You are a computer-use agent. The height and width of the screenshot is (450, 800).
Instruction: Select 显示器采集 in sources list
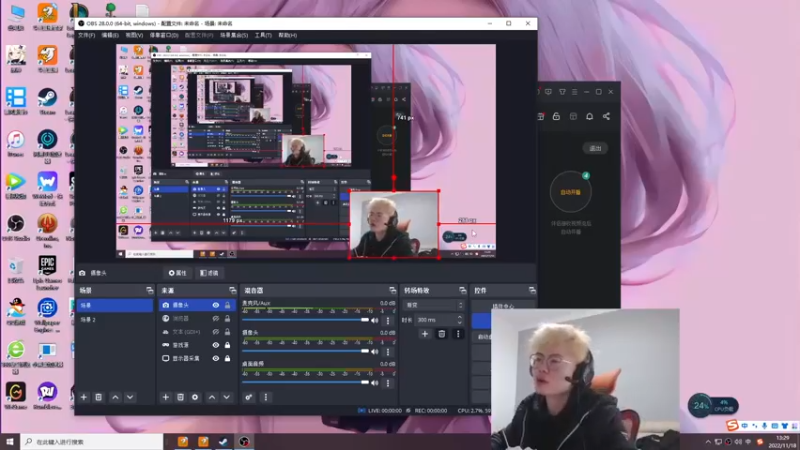click(x=197, y=358)
